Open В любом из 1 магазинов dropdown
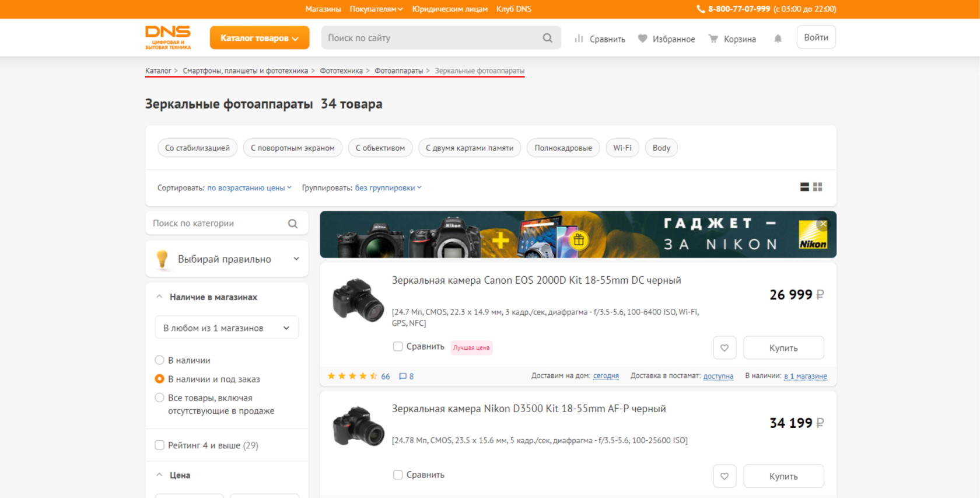This screenshot has width=980, height=498. 226,328
